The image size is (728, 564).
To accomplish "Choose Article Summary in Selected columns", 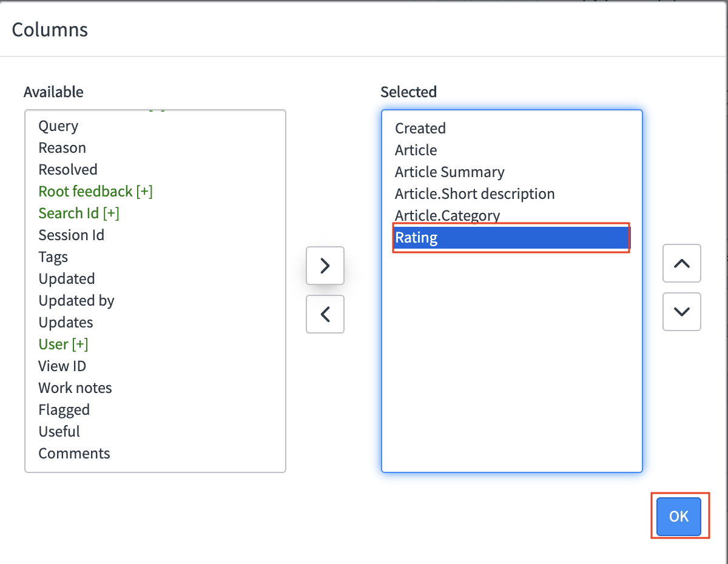I will pyautogui.click(x=450, y=172).
